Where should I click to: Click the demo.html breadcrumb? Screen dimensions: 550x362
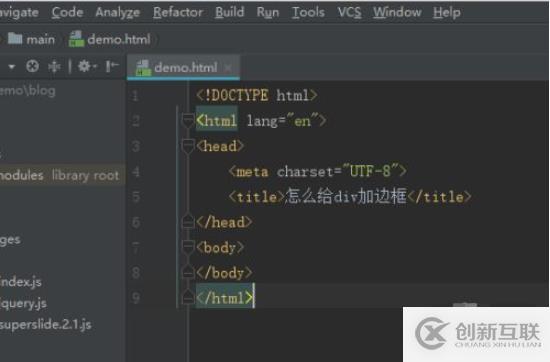[x=110, y=39]
